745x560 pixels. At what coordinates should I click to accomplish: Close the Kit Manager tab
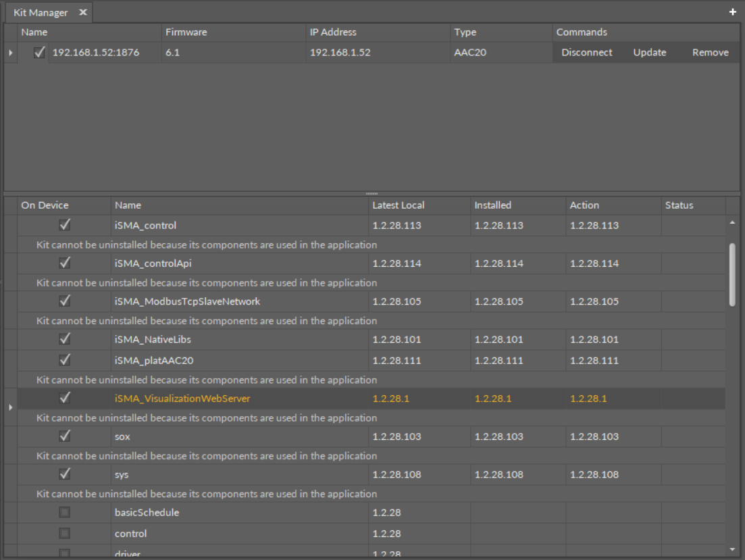pos(83,13)
